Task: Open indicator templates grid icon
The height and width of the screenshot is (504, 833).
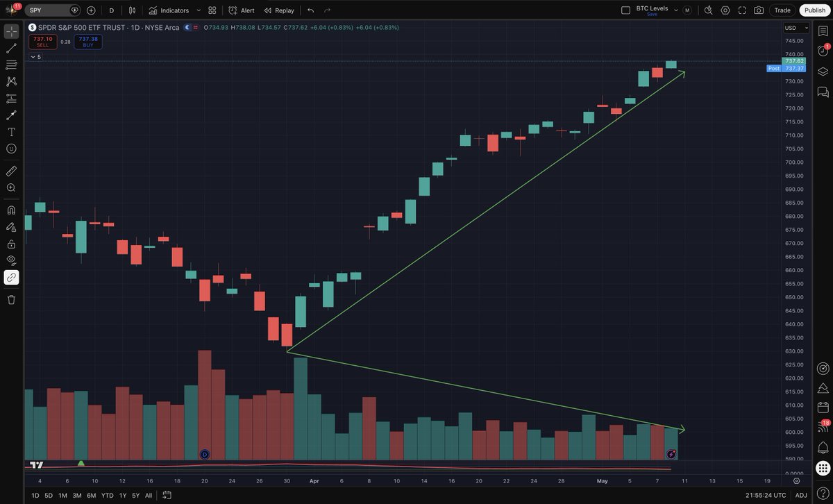Action: coord(212,10)
